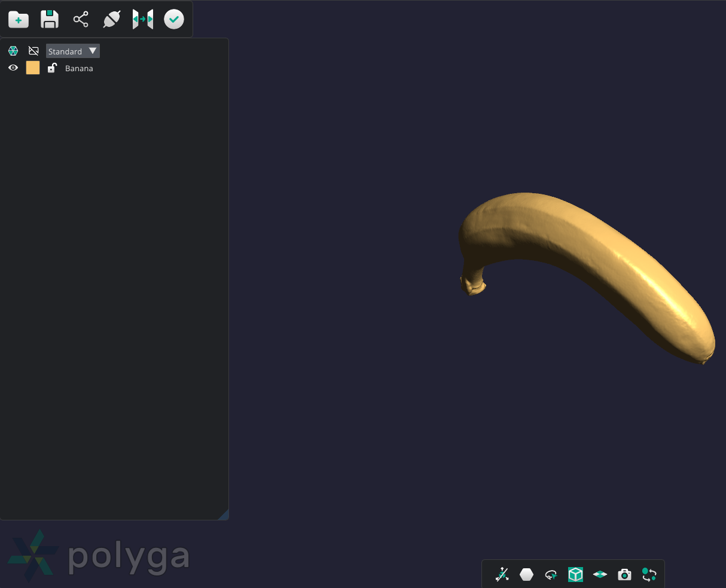This screenshot has height=588, width=726.
Task: Save the current project
Action: [49, 19]
